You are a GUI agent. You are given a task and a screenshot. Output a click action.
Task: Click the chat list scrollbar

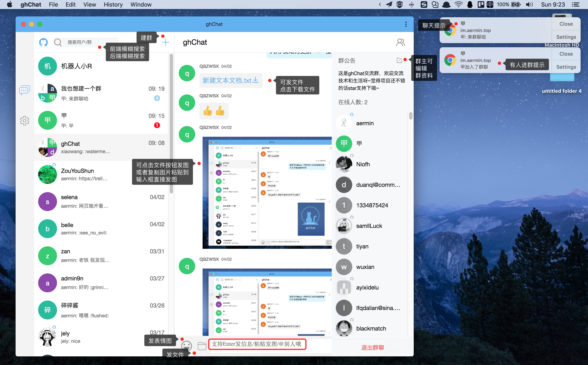coord(171,123)
